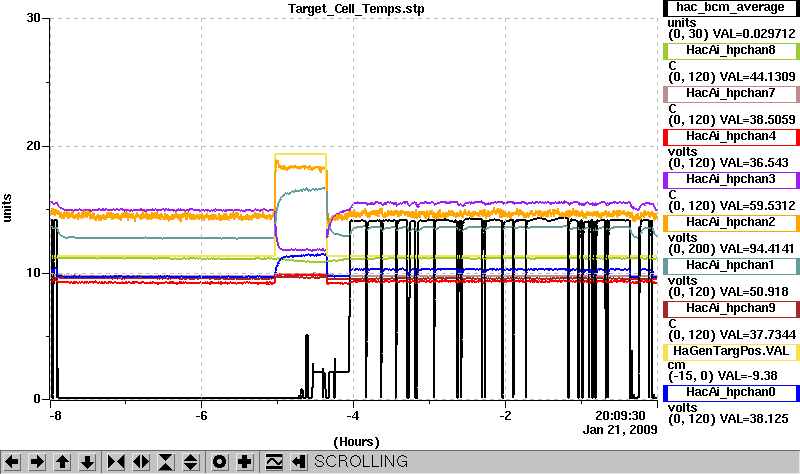The width and height of the screenshot is (800, 474).
Task: Select the HacAi_hpchan1 legend button
Action: [x=731, y=266]
